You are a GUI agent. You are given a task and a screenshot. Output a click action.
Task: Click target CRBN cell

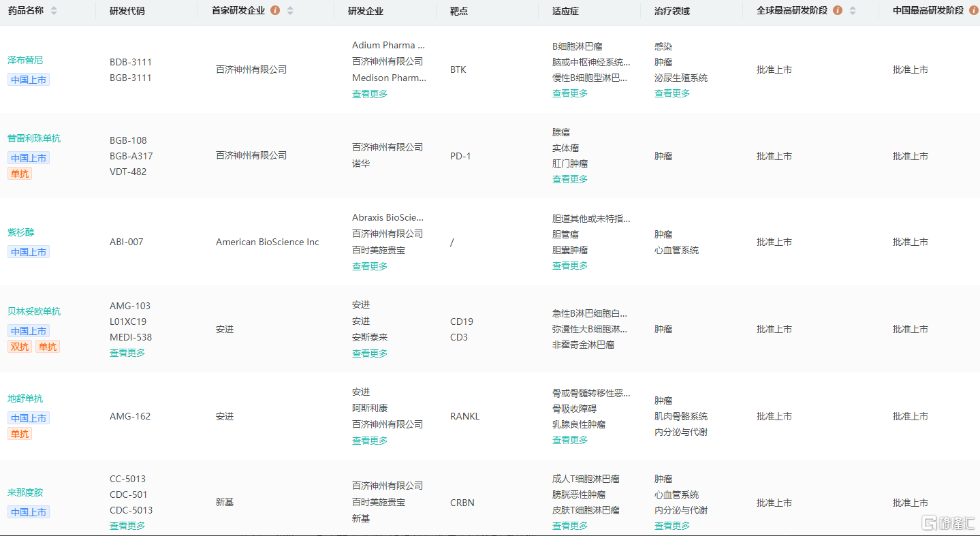[x=462, y=503]
